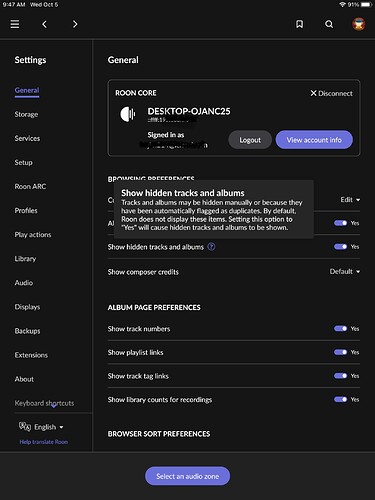The width and height of the screenshot is (375, 500).
Task: Open Profiles settings
Action: click(x=26, y=211)
